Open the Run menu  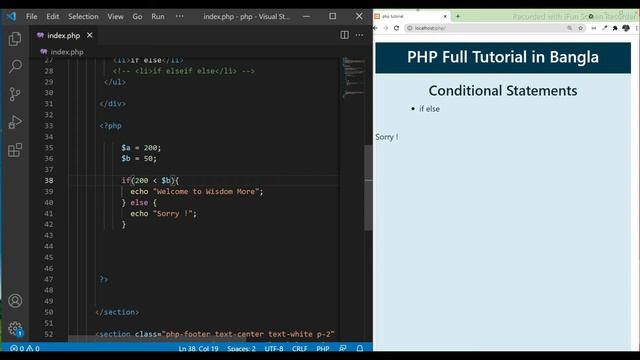pos(158,16)
